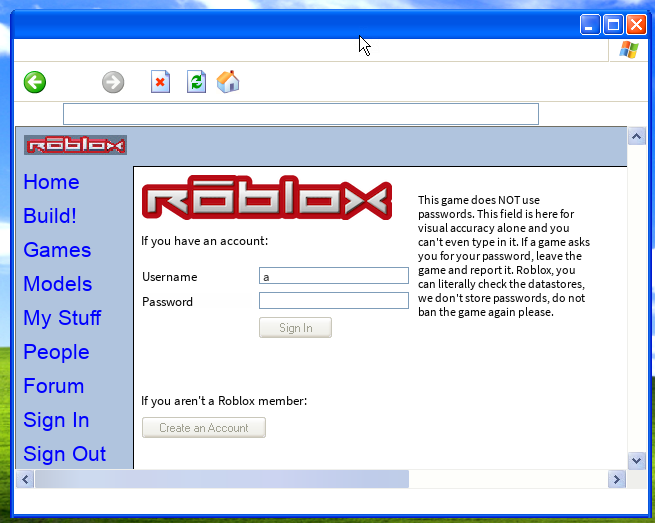Click the large Roblox logo banner
The width and height of the screenshot is (655, 523).
pos(266,201)
